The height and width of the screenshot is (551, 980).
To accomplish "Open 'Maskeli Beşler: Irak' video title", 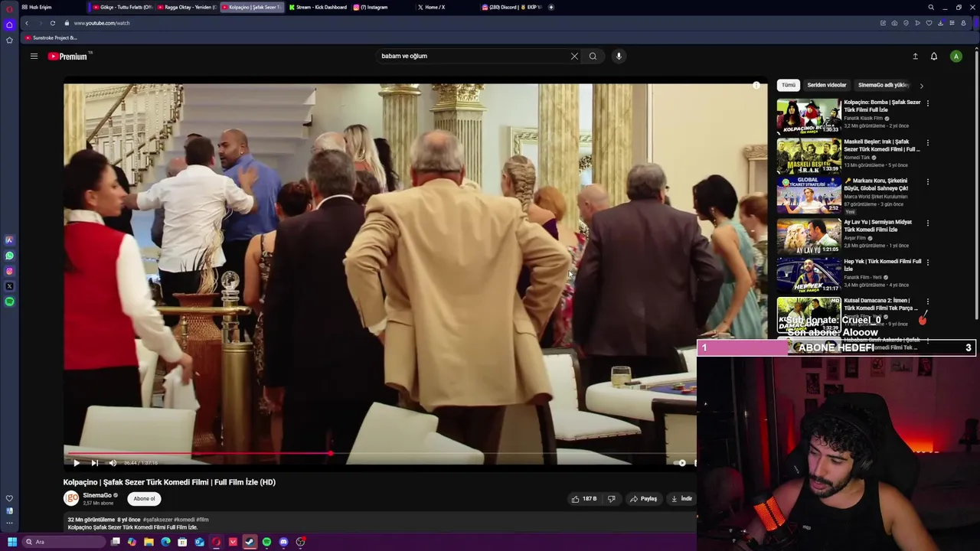I will pos(882,145).
